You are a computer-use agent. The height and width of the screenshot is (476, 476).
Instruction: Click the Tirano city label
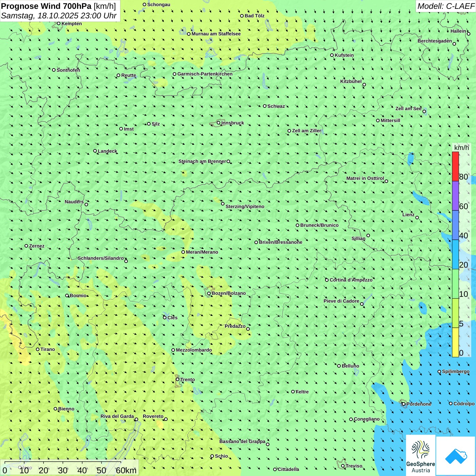(x=48, y=349)
